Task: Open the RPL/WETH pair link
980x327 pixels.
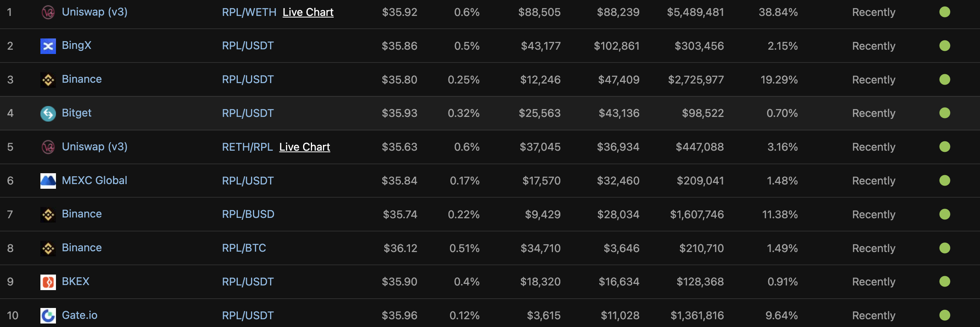Action: [249, 12]
